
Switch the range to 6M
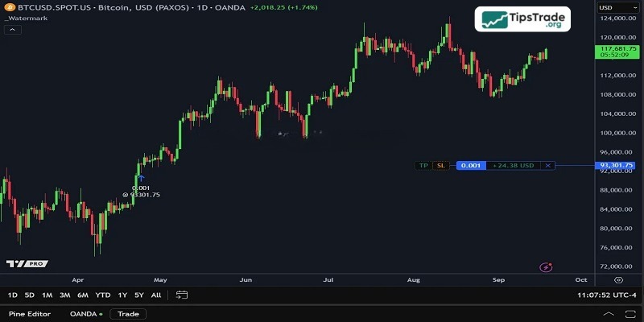pos(83,295)
